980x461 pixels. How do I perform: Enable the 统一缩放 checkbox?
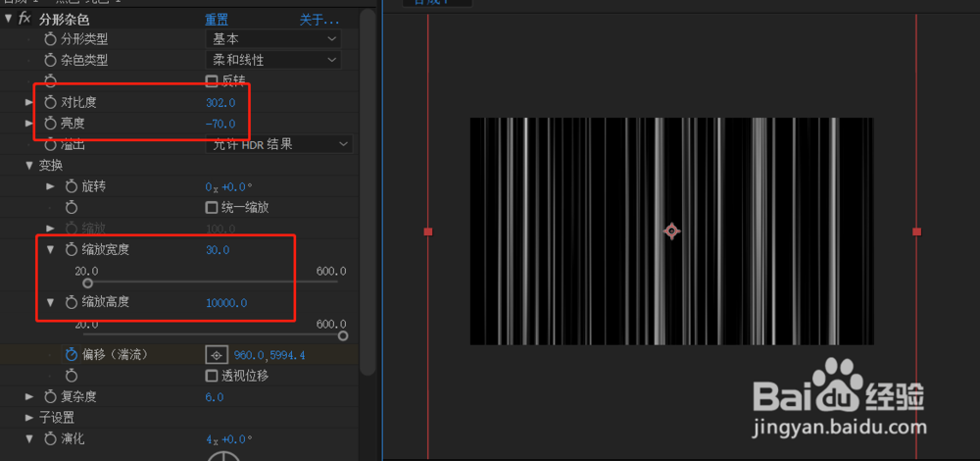point(212,207)
